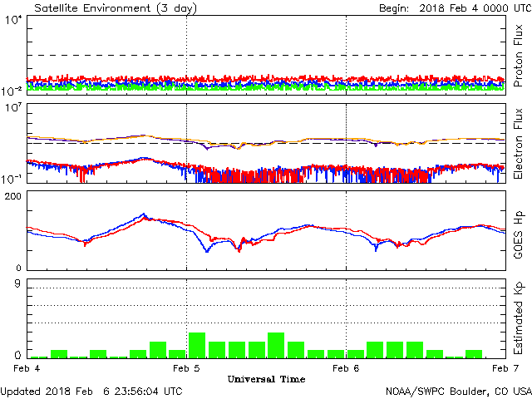Click the 10⁷ electron flux scale value
532x399 pixels.
click(x=13, y=108)
